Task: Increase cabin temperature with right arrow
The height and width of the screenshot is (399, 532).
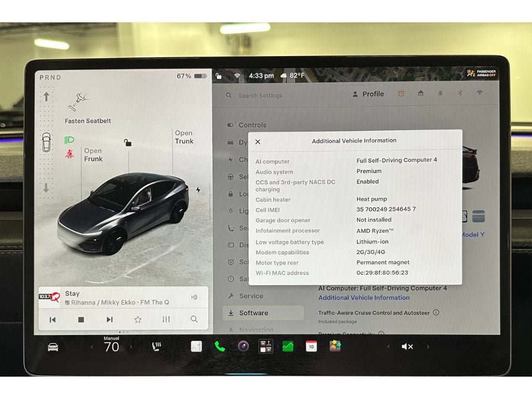Action: point(131,347)
